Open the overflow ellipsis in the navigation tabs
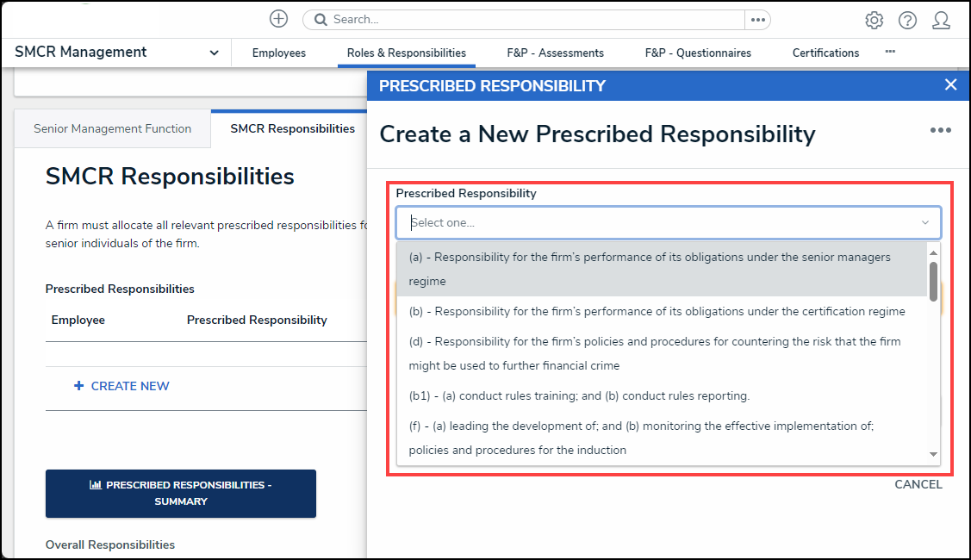Image resolution: width=971 pixels, height=560 pixels. tap(890, 53)
